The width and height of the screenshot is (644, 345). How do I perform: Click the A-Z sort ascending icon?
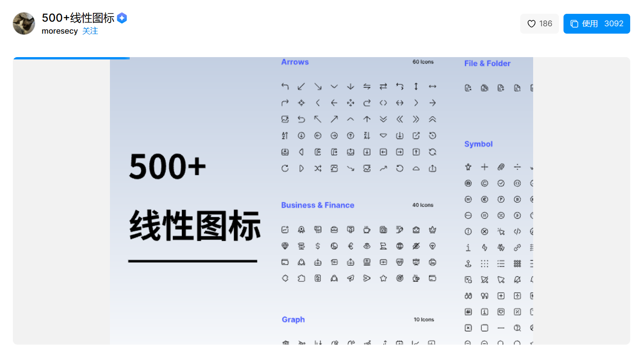pos(285,135)
